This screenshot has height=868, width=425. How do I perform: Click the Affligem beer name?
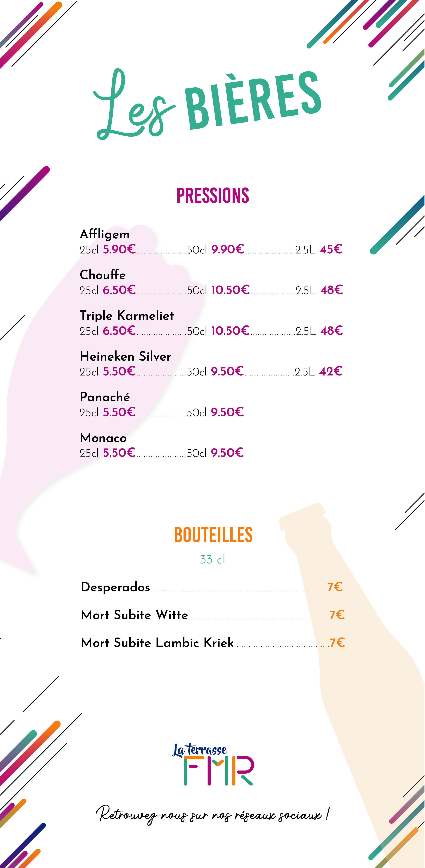click(105, 234)
